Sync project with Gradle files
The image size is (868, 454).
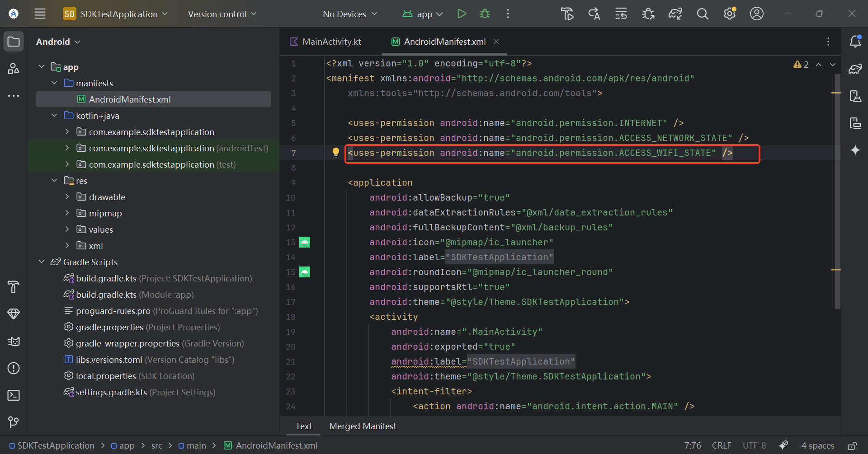pos(675,14)
